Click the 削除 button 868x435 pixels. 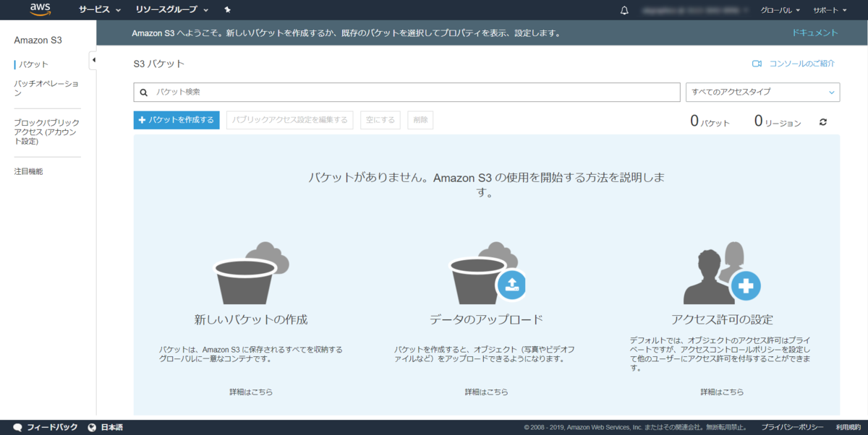point(420,120)
